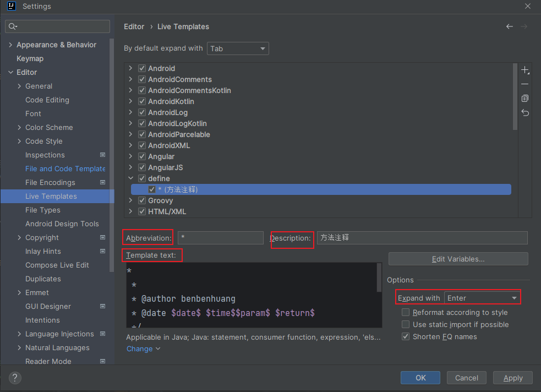The image size is (541, 392).
Task: Expand the General subsection arrow
Action: [x=19, y=86]
